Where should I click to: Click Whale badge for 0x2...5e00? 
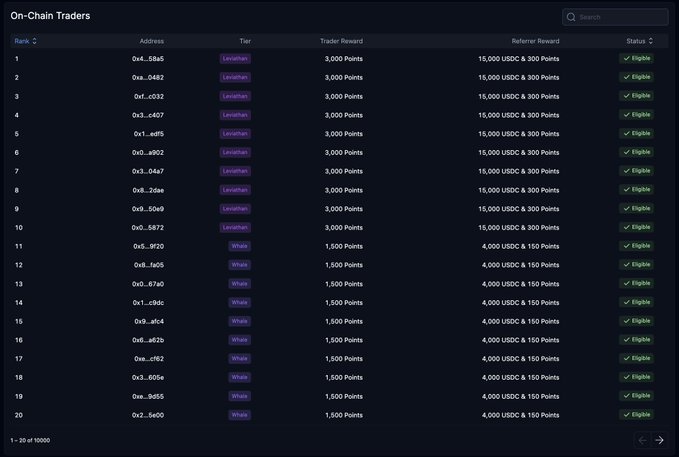coord(239,415)
